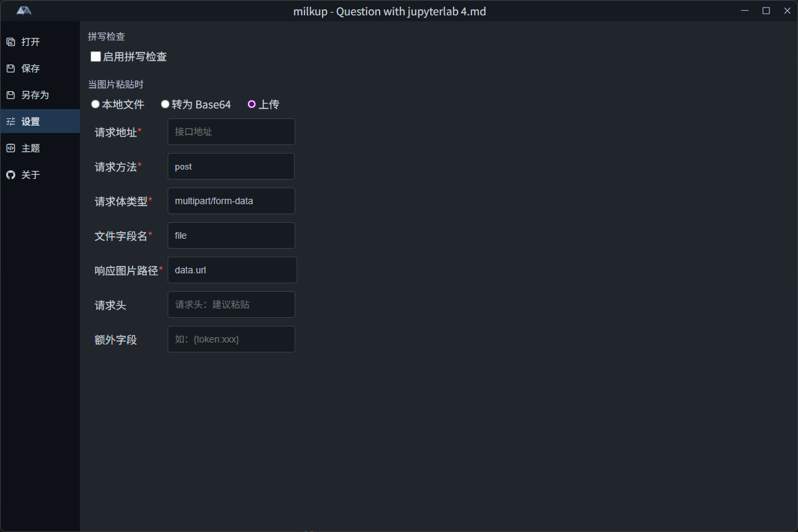Screen dimensions: 798x532
Task: Click the 额外字段 field label
Action: click(x=116, y=340)
